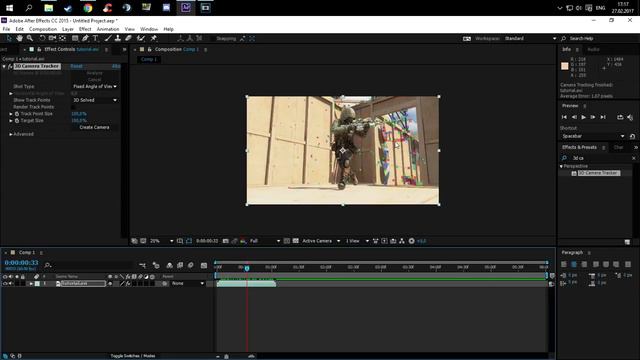The width and height of the screenshot is (640, 360).
Task: Open the Workspace Standard dropdown
Action: click(x=530, y=38)
